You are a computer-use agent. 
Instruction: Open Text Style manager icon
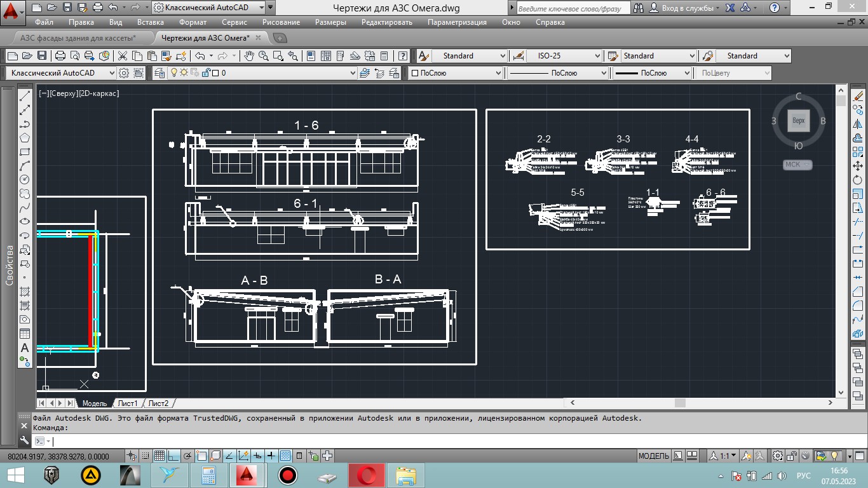424,56
